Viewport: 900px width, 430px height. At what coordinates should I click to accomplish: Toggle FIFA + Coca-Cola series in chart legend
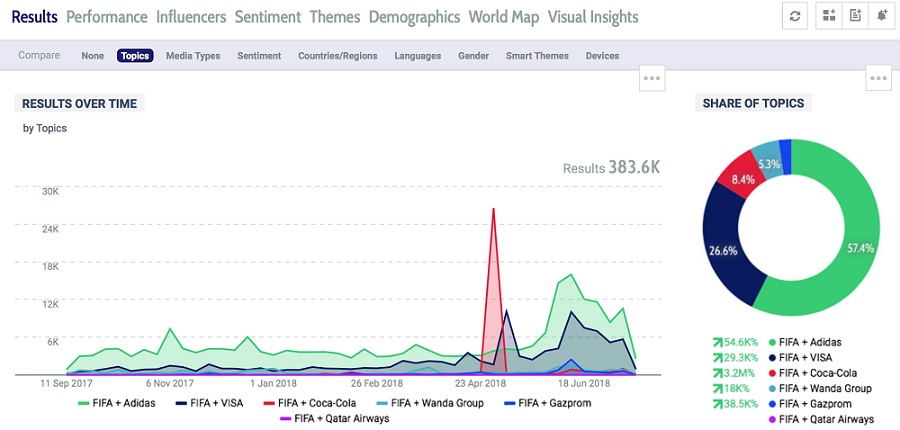(x=310, y=403)
